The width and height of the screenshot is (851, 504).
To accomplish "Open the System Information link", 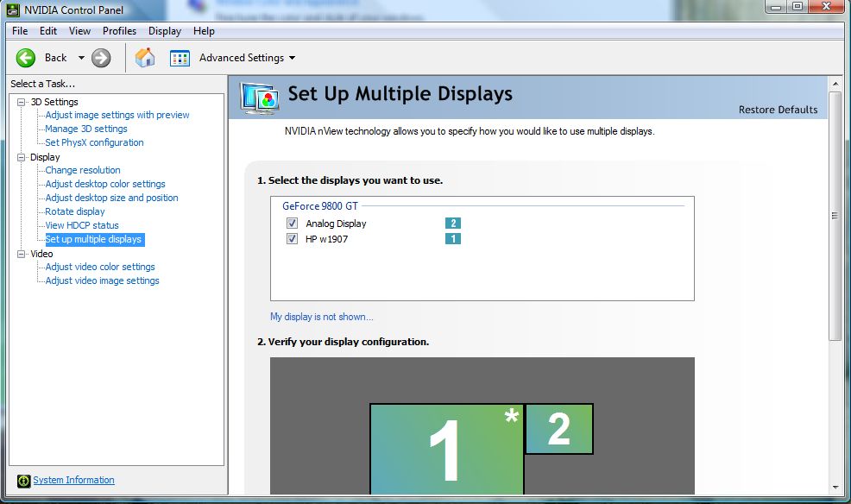I will (x=74, y=480).
